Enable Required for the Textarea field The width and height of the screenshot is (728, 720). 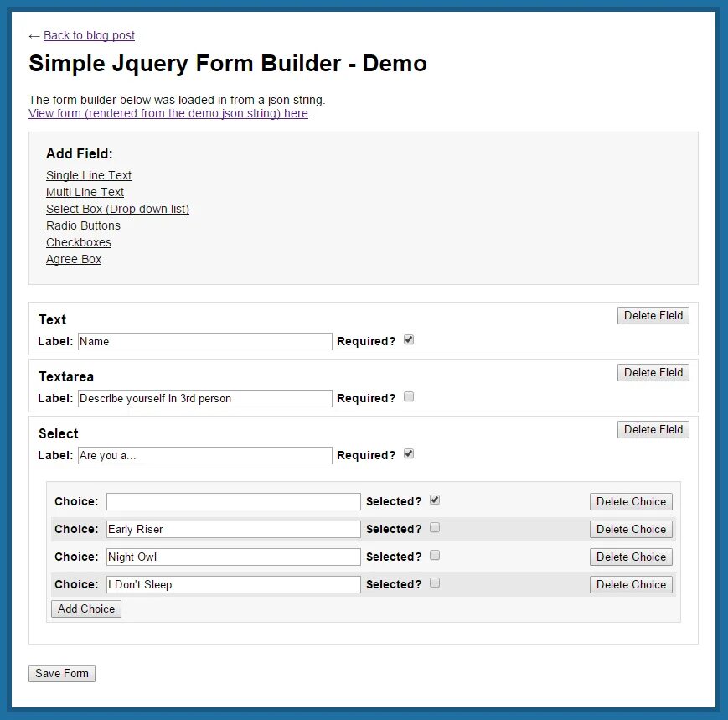[409, 397]
